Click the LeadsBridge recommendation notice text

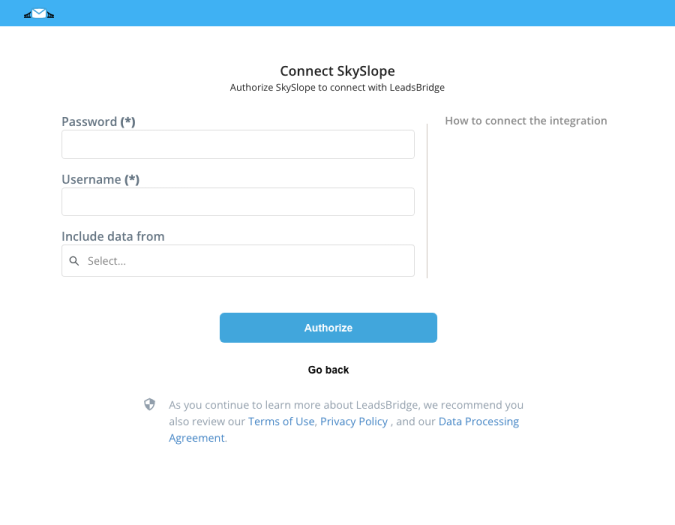tap(346, 421)
